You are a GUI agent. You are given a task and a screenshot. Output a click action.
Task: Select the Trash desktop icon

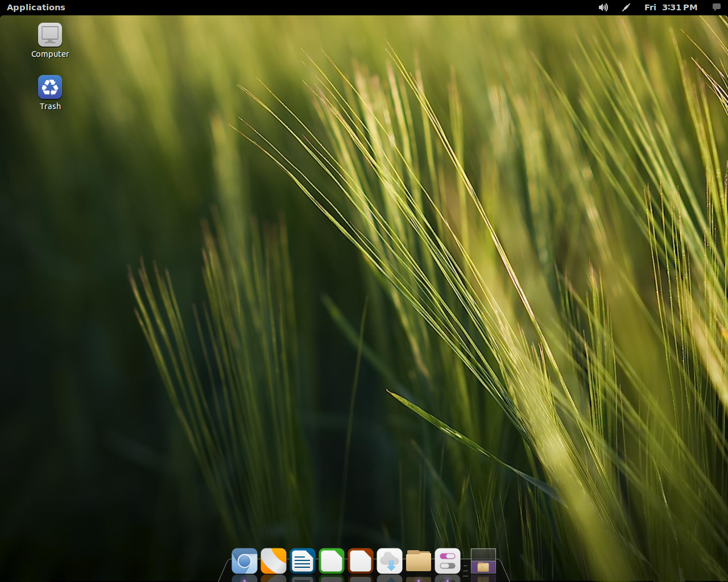click(50, 88)
